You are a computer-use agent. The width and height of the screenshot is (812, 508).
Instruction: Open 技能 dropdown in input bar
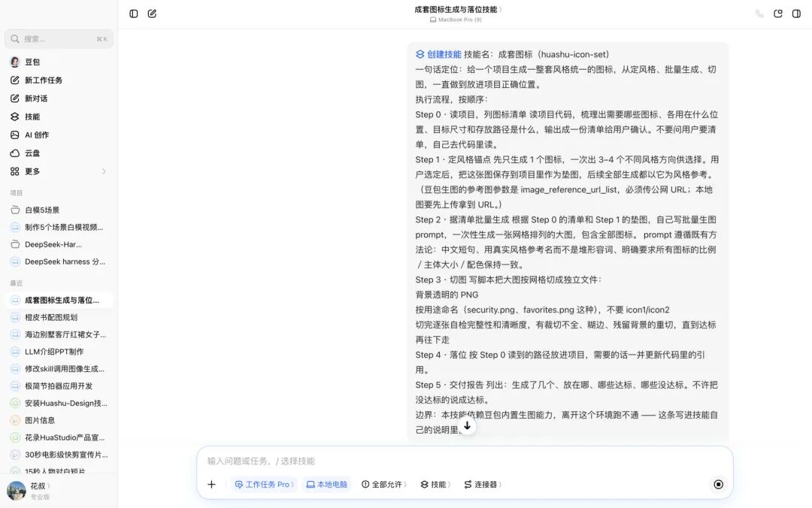(x=435, y=484)
